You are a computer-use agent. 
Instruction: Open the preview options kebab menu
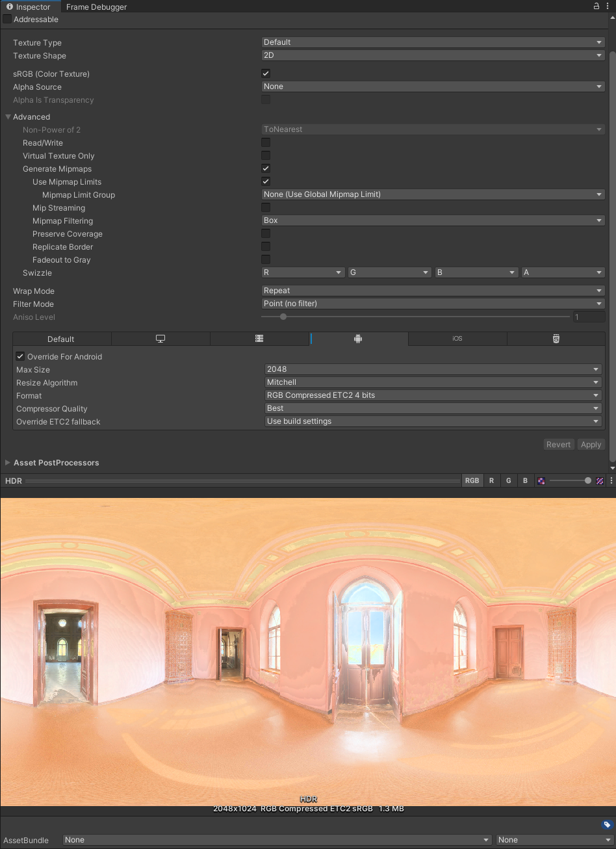point(611,480)
